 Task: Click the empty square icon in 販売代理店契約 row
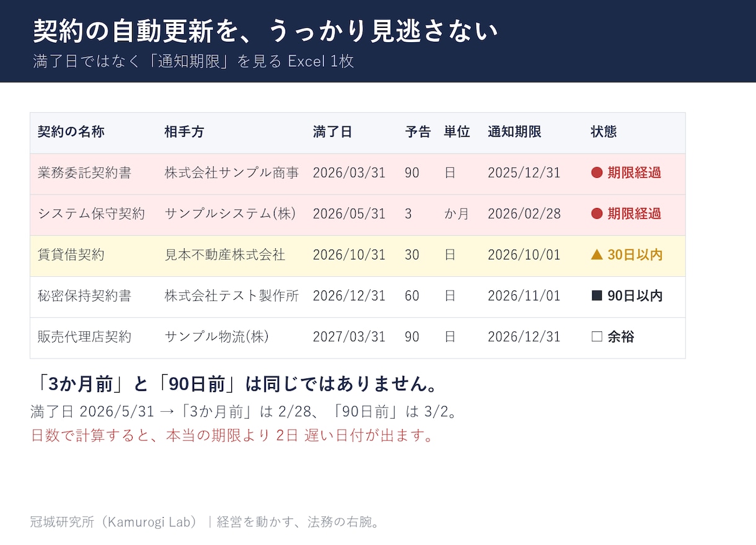597,337
